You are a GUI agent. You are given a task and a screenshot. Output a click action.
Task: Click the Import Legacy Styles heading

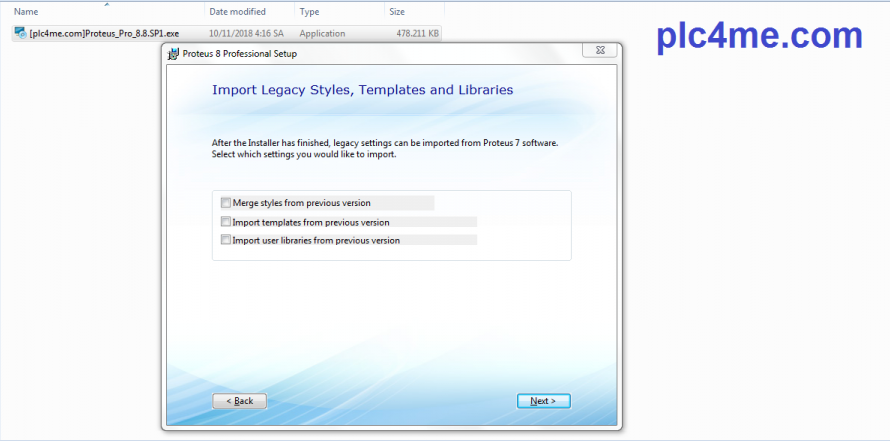click(362, 90)
